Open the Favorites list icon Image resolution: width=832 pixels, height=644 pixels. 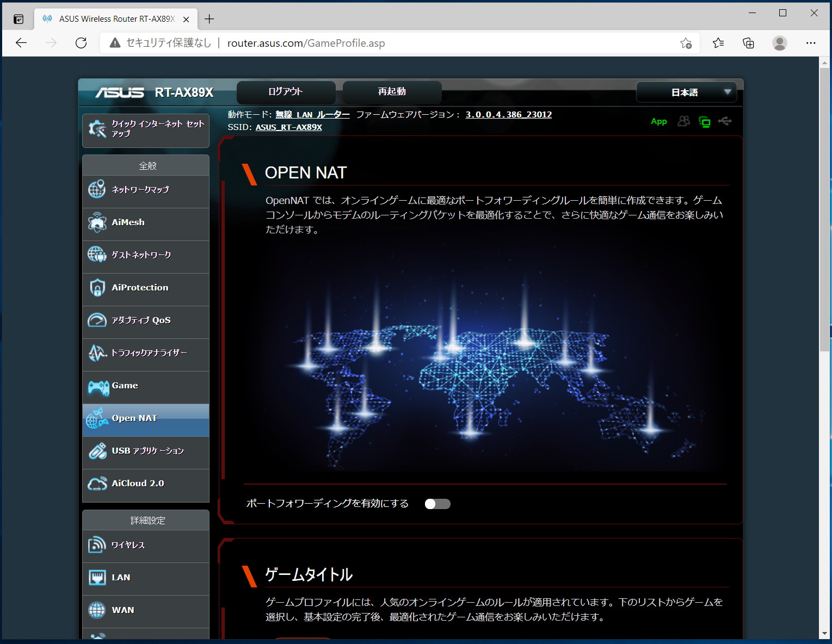[718, 43]
